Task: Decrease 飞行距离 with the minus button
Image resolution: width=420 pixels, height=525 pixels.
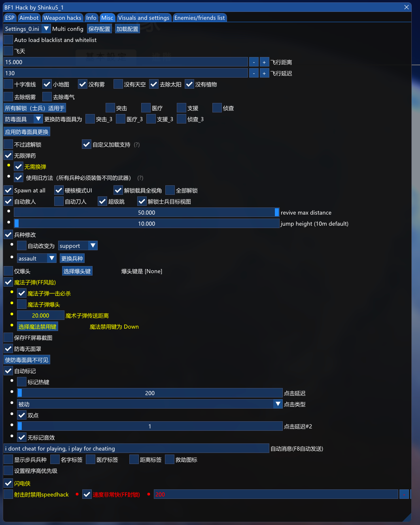Action: (254, 62)
